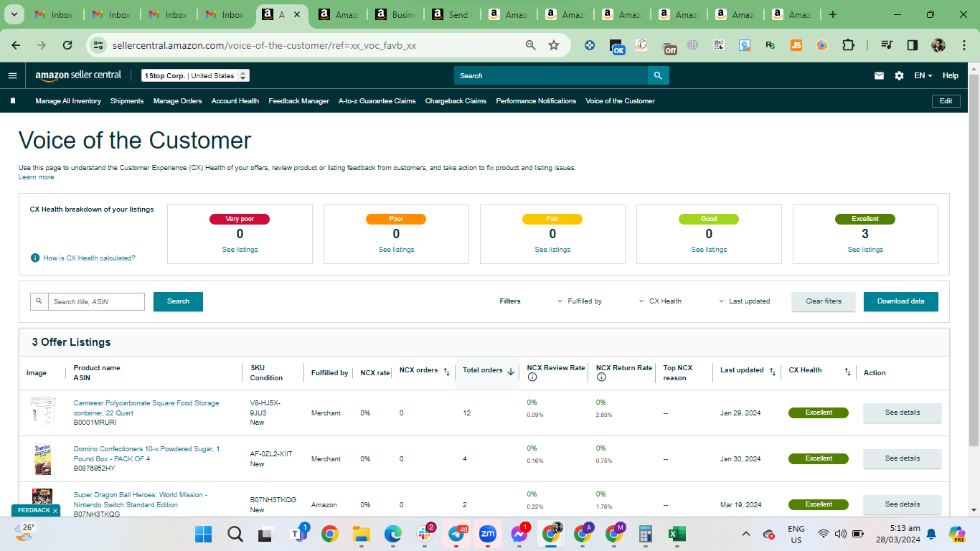Click the magnifier button of the top search bar

658,75
